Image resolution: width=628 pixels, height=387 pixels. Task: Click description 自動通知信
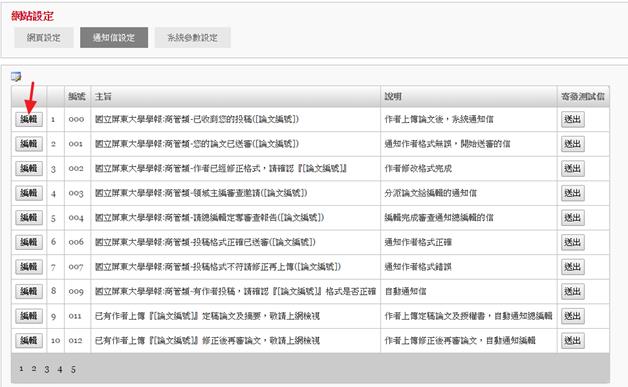coord(405,292)
